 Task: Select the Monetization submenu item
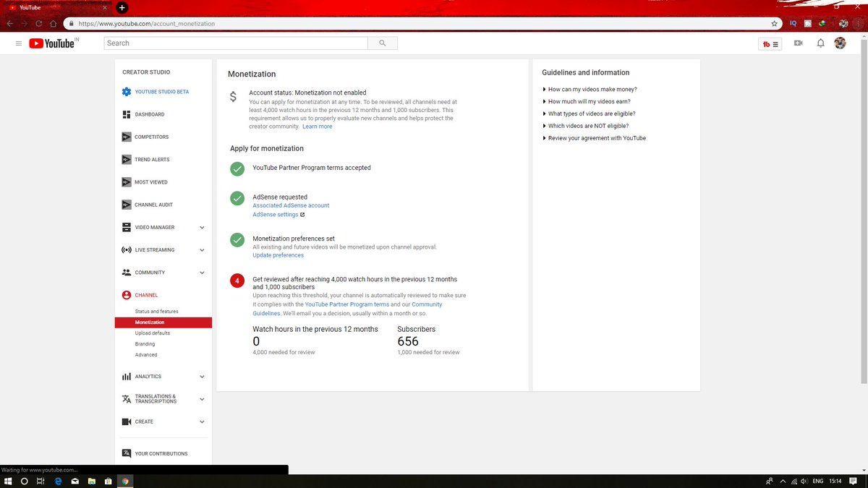pos(163,322)
